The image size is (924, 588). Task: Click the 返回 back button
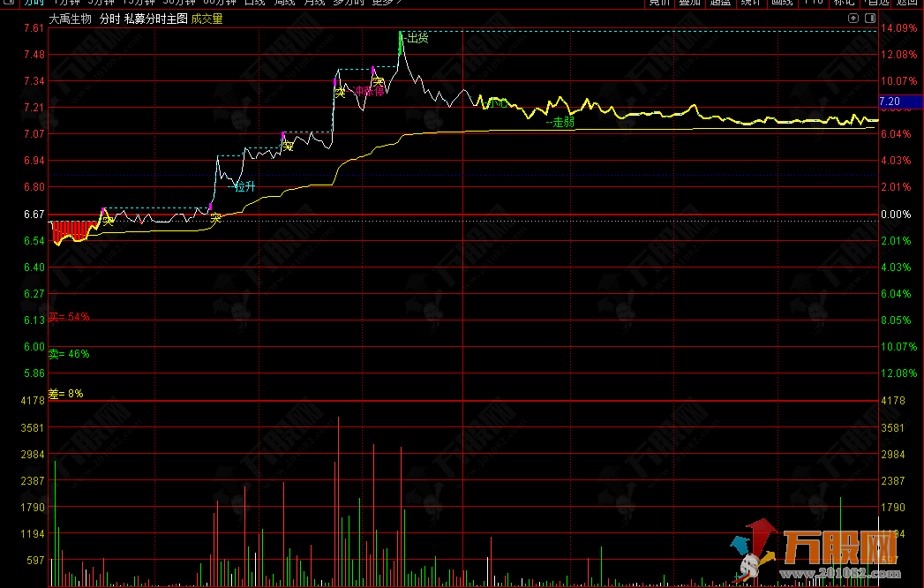pyautogui.click(x=907, y=3)
